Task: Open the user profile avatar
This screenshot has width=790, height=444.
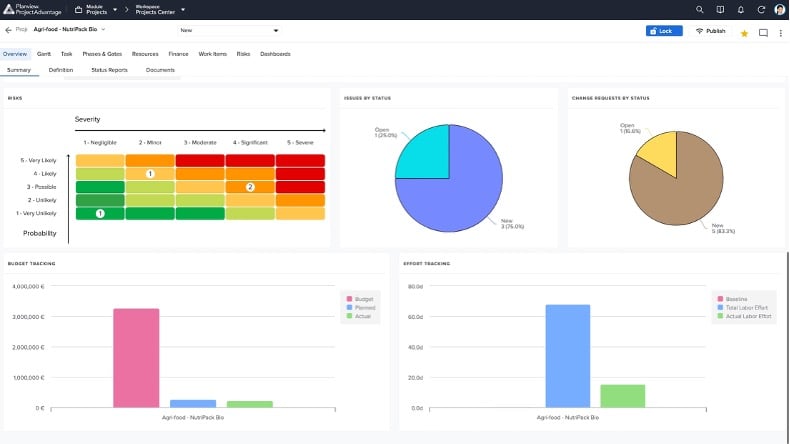Action: 780,9
